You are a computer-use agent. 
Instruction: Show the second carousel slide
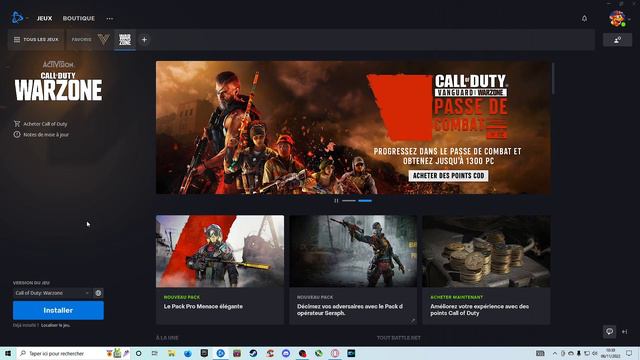click(365, 200)
